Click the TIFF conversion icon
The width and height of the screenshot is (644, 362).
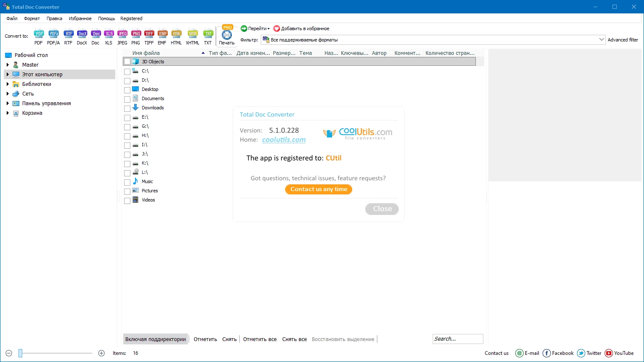point(149,37)
